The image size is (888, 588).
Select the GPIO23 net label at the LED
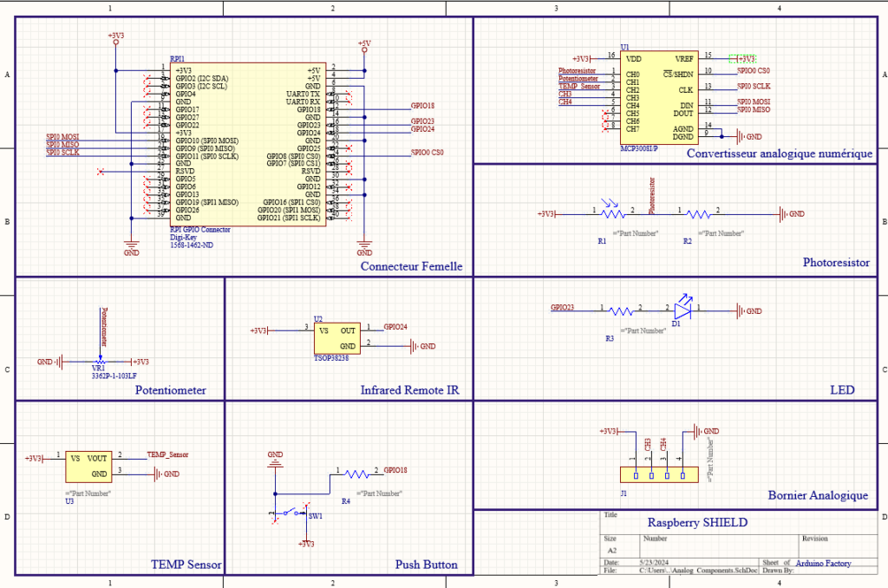point(562,307)
